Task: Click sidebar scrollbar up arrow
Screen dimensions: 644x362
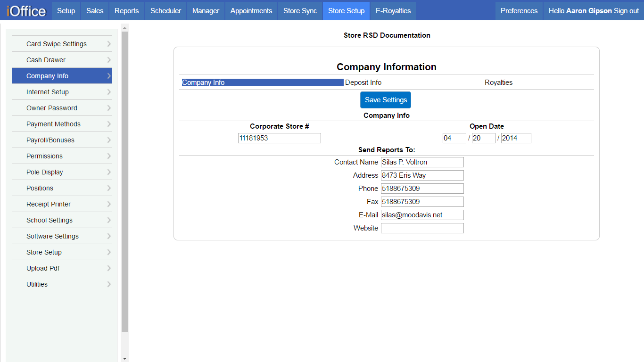Action: [124, 27]
